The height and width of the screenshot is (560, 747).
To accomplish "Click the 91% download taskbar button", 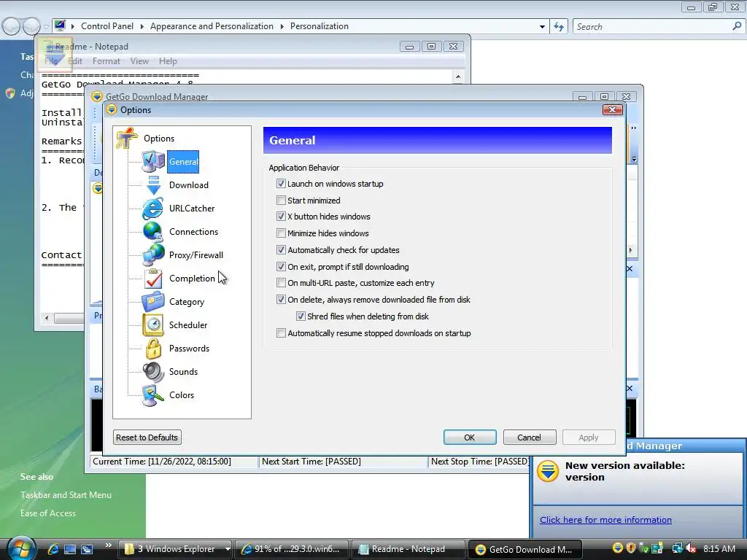I will click(292, 549).
